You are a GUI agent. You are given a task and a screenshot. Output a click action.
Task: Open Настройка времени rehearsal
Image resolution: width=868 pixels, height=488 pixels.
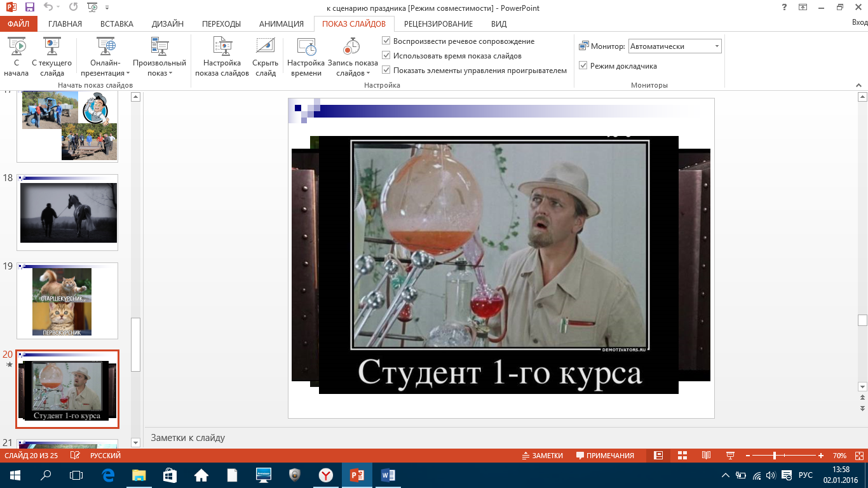[306, 57]
